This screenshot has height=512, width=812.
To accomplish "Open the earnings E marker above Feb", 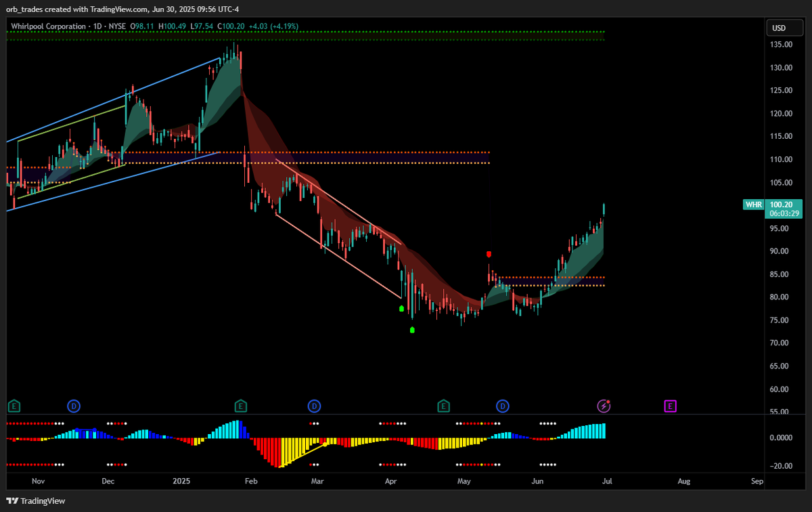I will [x=240, y=406].
